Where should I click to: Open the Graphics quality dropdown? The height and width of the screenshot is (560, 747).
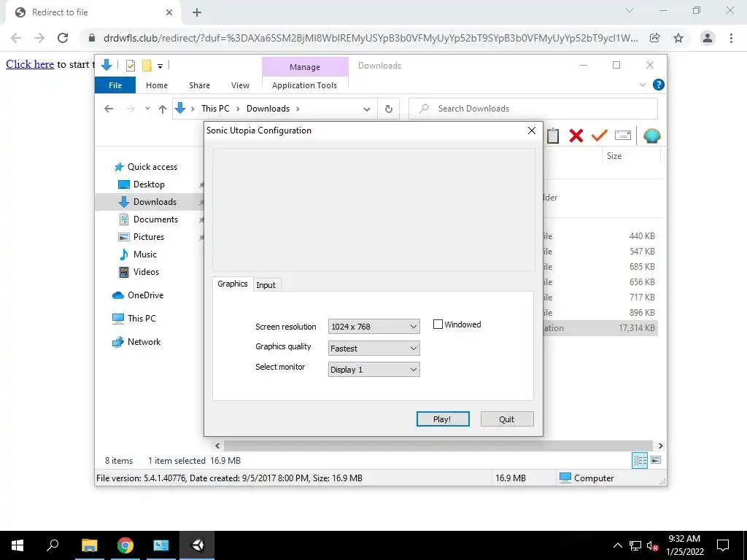[373, 348]
